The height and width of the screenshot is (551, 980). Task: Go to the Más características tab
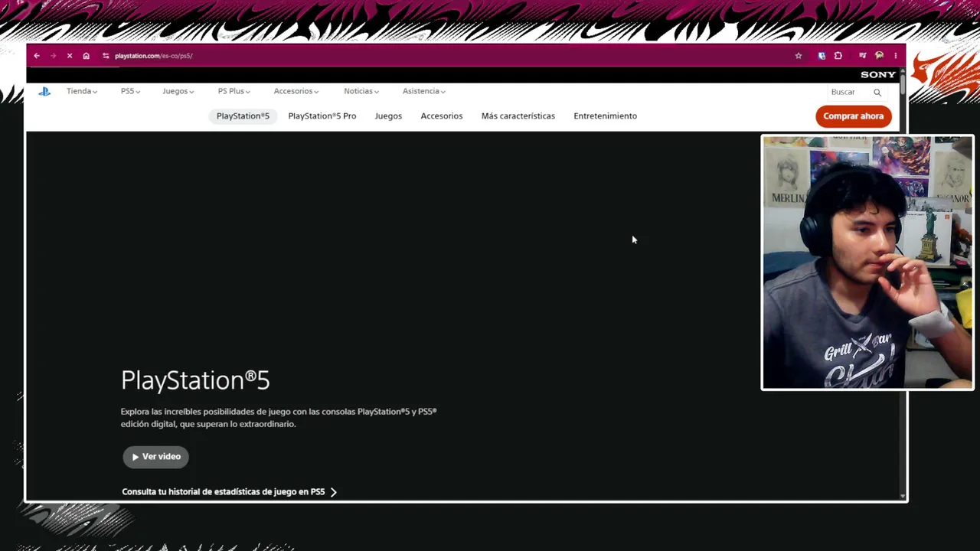click(x=518, y=116)
